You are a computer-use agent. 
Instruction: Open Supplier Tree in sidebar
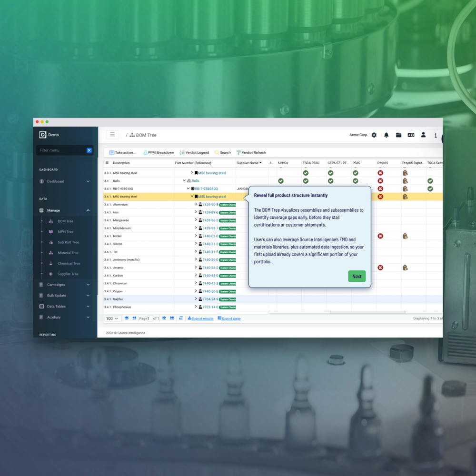[68, 274]
